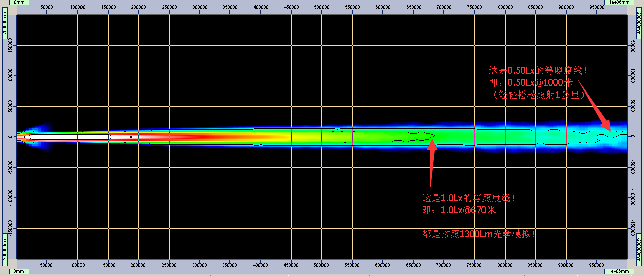Click the bottom-right 1e+06mm range box
Screen dimensions: 644x276
point(618,271)
